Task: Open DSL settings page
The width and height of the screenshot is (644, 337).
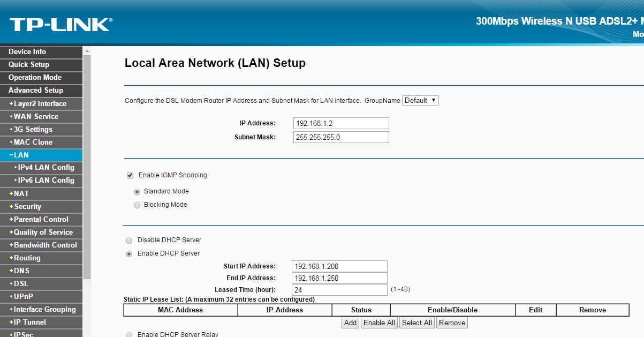Action: click(41, 284)
